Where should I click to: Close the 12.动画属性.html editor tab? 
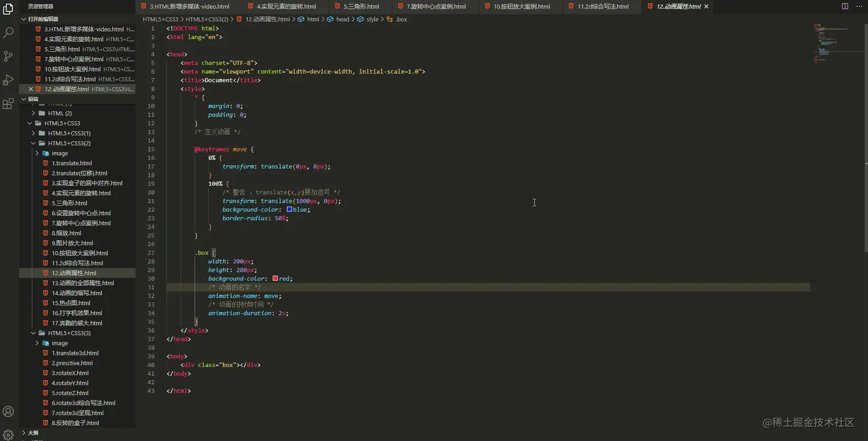tap(706, 6)
